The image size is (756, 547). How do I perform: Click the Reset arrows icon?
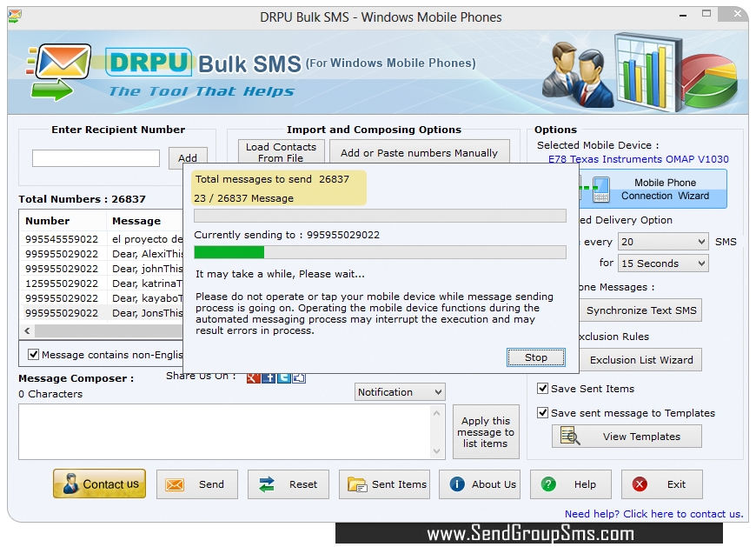[267, 484]
